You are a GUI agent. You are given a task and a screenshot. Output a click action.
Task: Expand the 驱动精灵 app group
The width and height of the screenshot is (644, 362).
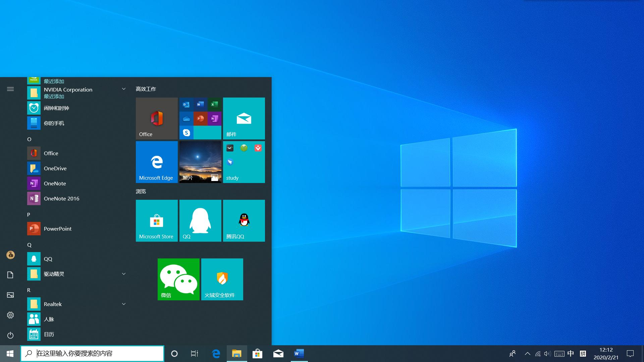(123, 274)
